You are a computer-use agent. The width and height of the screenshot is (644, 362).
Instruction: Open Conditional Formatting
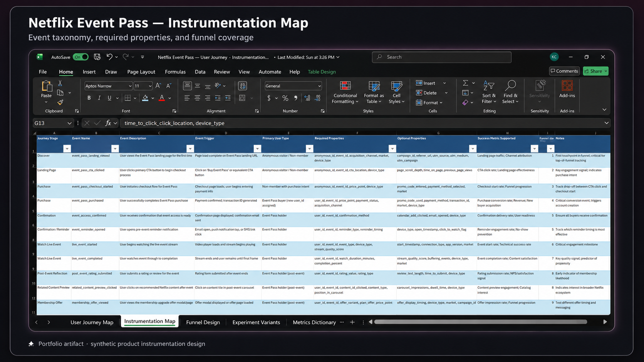click(345, 92)
